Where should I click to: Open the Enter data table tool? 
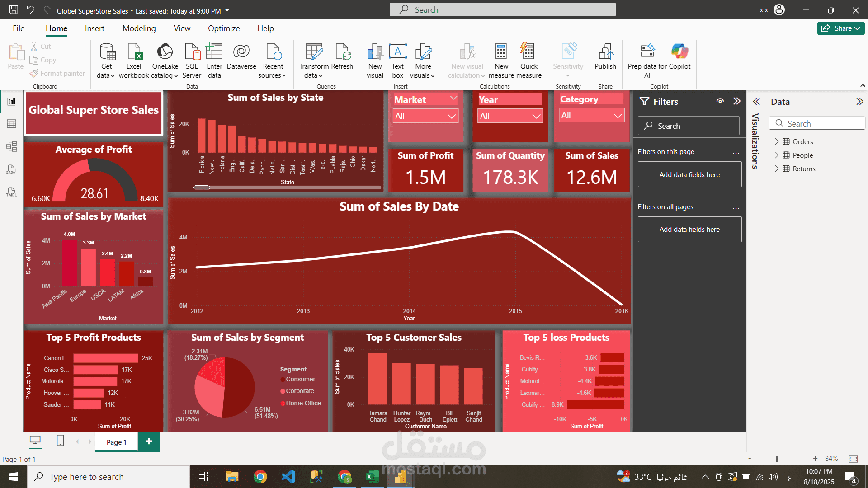point(214,61)
